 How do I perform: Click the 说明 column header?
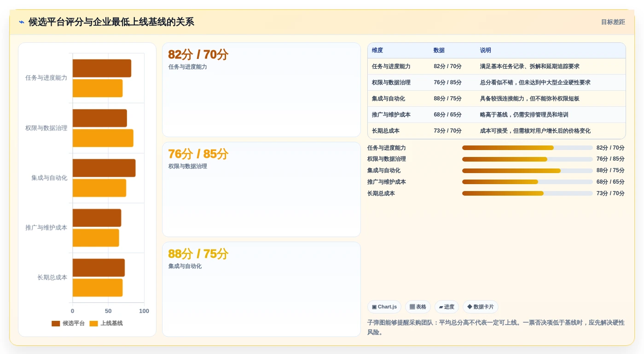tap(486, 51)
